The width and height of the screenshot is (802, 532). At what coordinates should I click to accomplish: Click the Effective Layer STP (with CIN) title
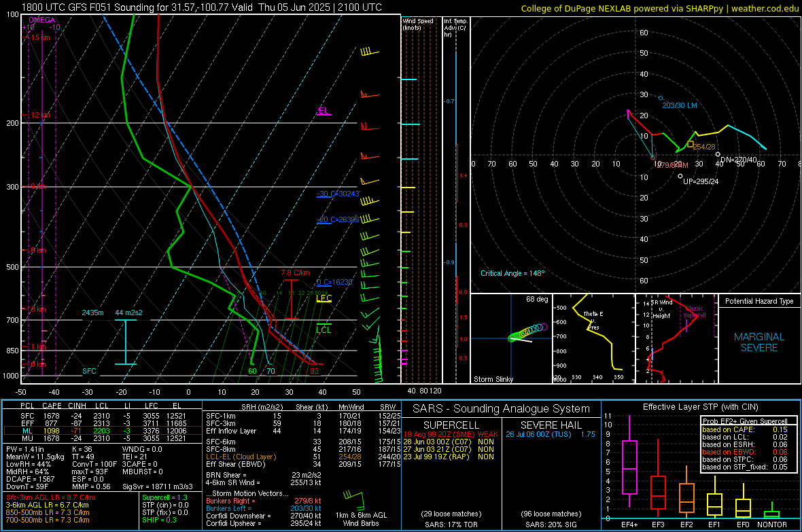pos(700,407)
